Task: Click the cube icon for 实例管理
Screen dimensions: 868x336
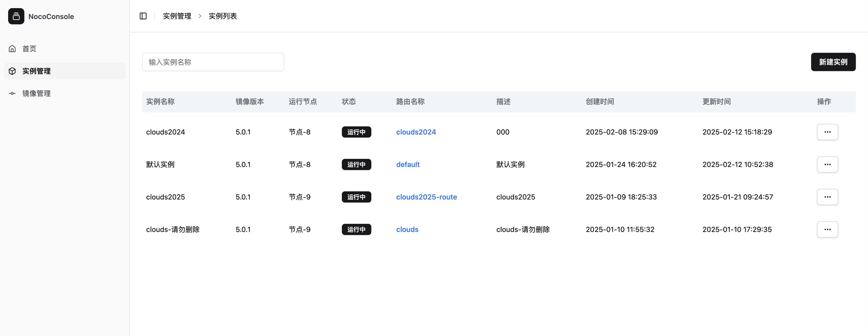Action: [12, 71]
